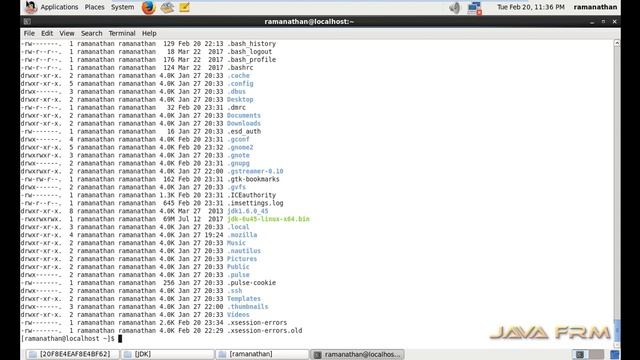Click the Pictures directory name
The height and width of the screenshot is (360, 640).
(x=242, y=259)
